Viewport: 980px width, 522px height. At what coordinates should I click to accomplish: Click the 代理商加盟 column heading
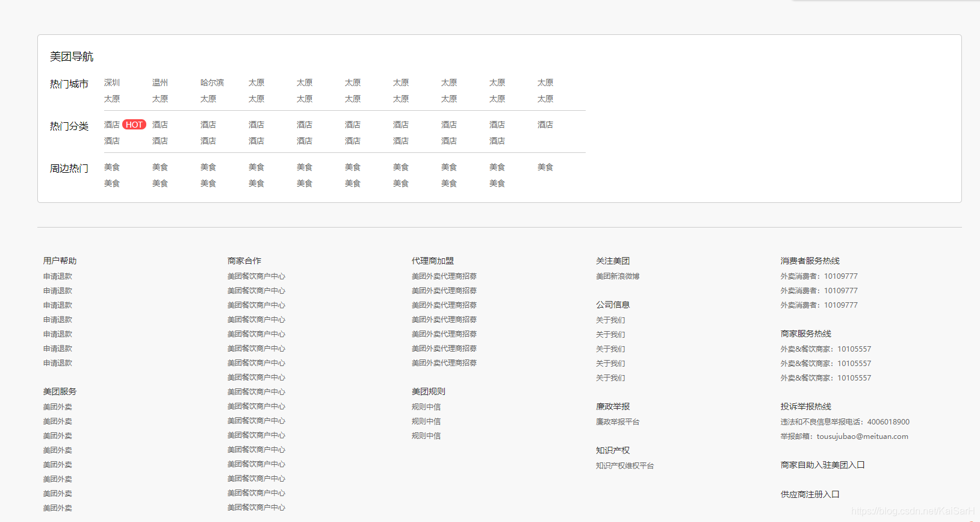pos(433,261)
